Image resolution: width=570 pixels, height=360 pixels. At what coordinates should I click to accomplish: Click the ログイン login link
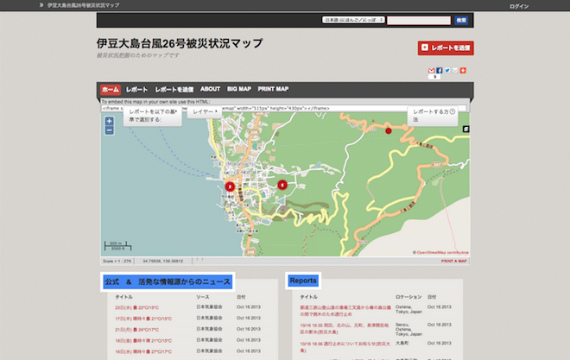[519, 6]
